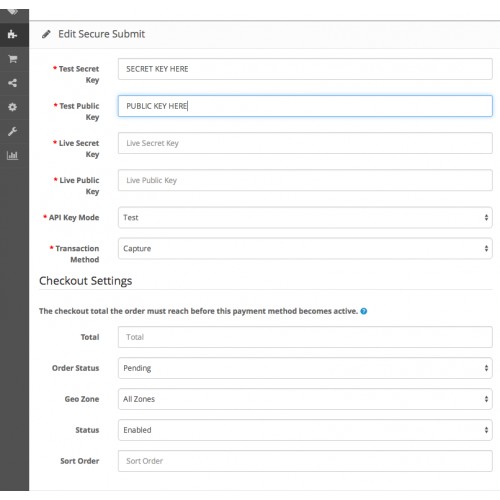Click the Total amount input field

click(x=305, y=337)
